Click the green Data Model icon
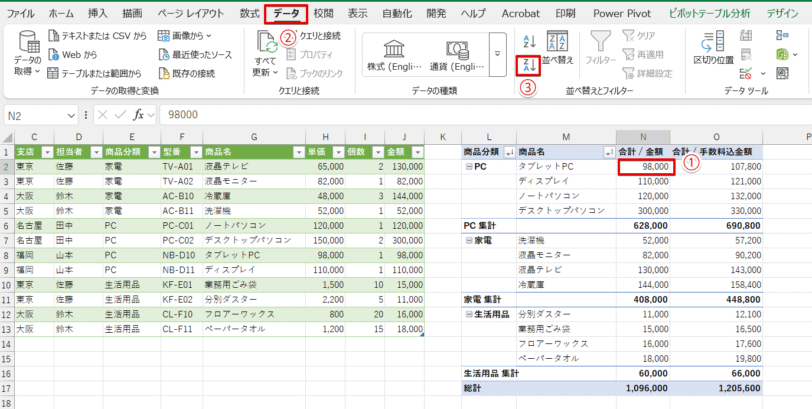 782,54
